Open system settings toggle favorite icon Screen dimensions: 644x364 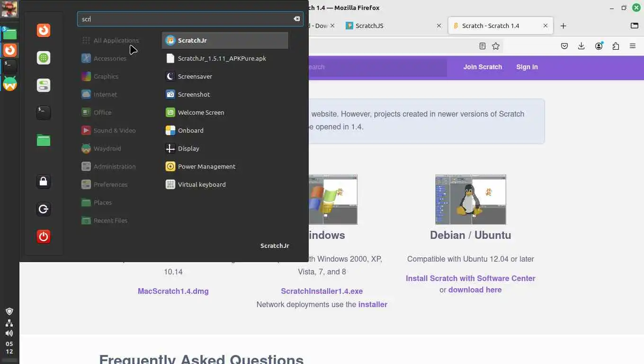pyautogui.click(x=44, y=85)
